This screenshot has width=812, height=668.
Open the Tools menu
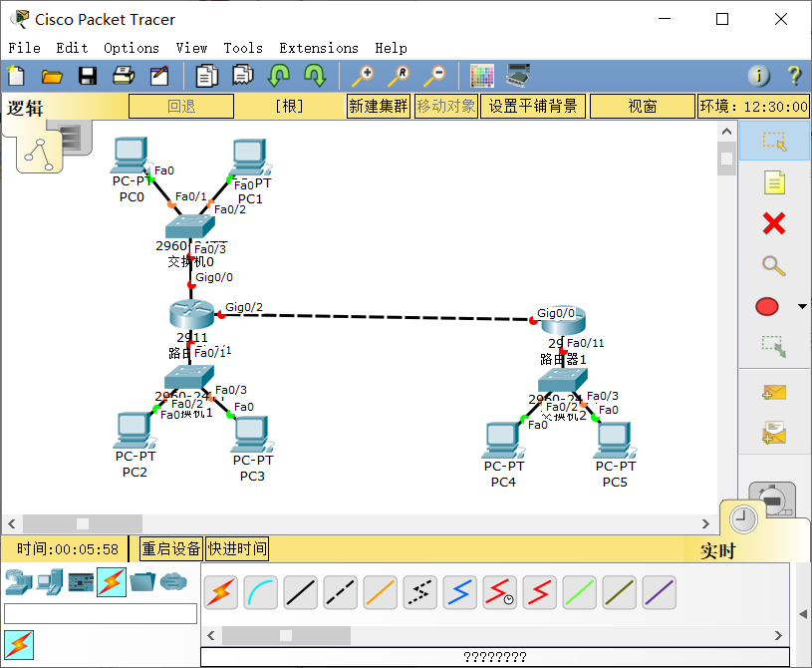coord(244,48)
